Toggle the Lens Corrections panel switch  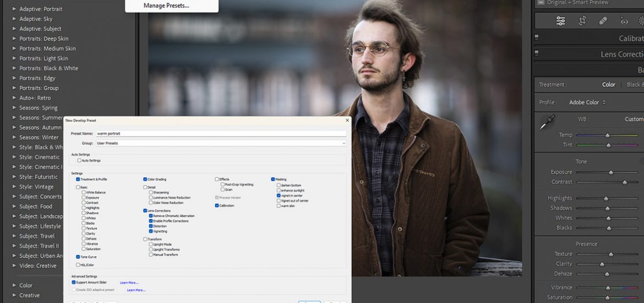(537, 54)
